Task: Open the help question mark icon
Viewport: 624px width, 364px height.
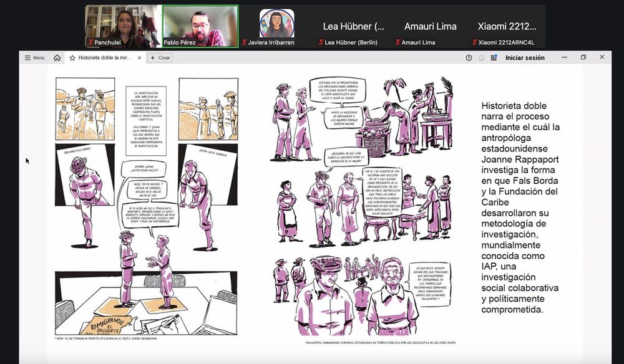Action: pyautogui.click(x=469, y=57)
